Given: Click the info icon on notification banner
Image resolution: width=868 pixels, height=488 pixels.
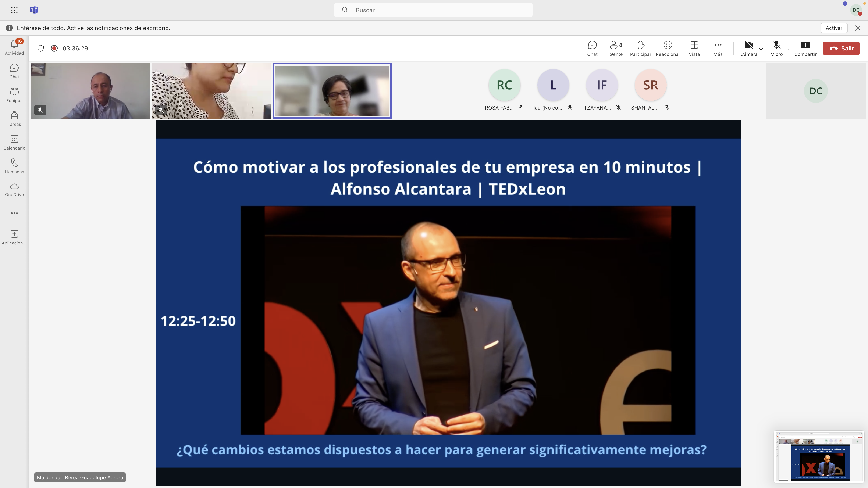Looking at the screenshot, I should pos(10,28).
